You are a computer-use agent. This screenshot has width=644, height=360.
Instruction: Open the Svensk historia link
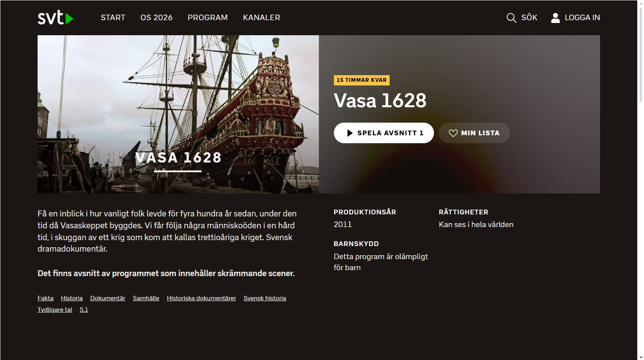point(265,298)
